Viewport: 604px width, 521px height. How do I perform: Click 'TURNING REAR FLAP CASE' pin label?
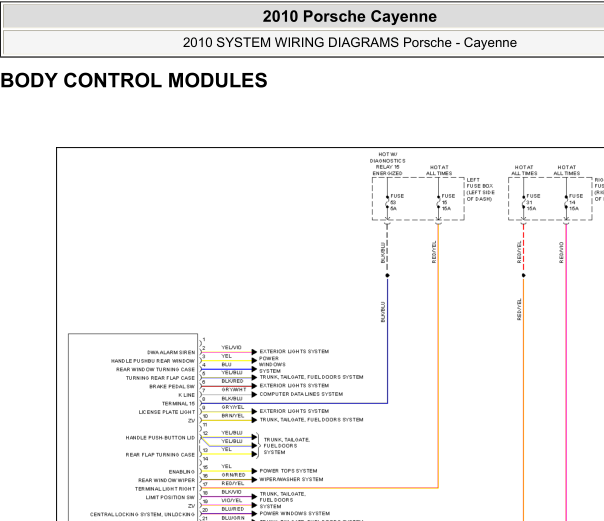click(160, 378)
